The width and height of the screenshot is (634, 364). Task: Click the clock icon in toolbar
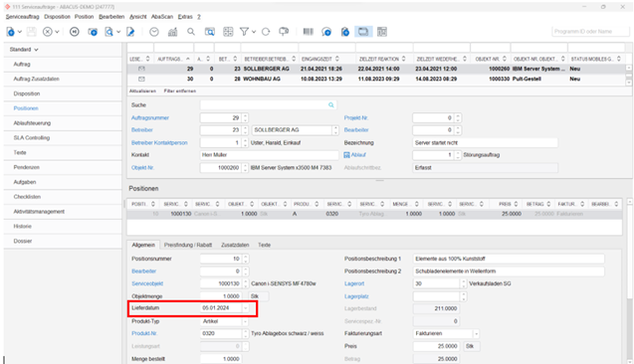click(x=154, y=32)
